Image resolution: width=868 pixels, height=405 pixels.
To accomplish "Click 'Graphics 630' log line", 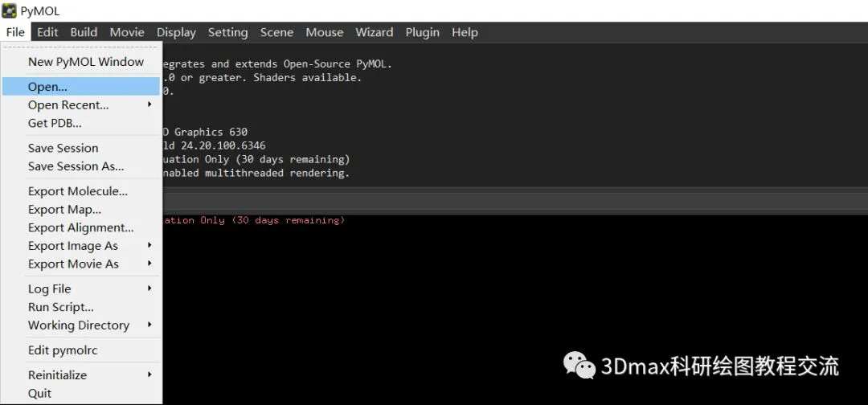I will (x=211, y=133).
